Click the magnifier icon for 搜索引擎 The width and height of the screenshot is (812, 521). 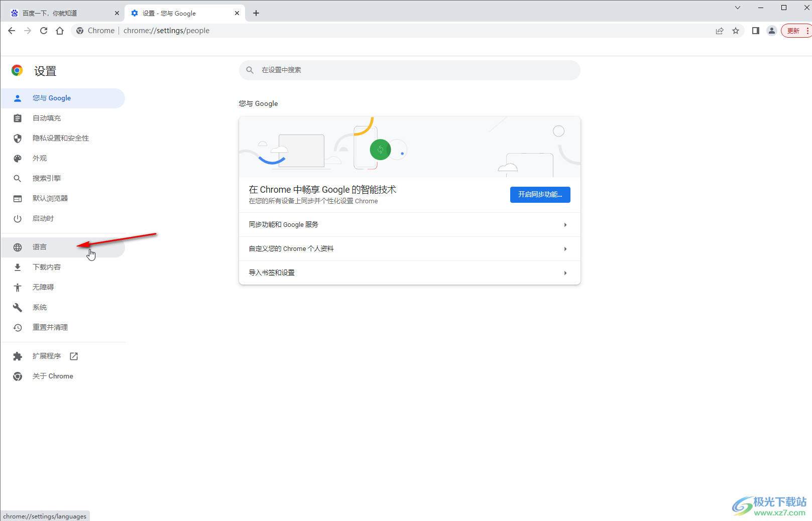(x=18, y=179)
